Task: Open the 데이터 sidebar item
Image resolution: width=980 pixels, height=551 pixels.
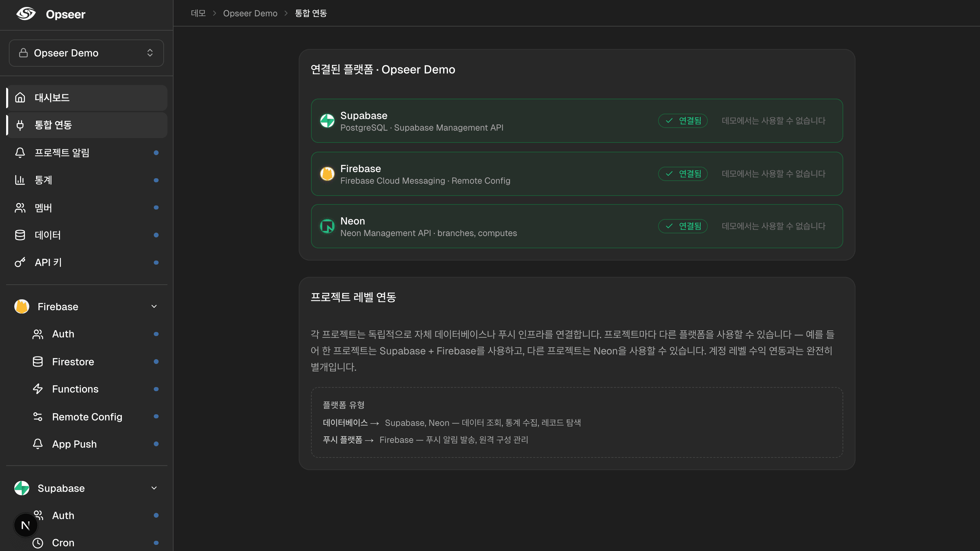Action: pyautogui.click(x=87, y=235)
